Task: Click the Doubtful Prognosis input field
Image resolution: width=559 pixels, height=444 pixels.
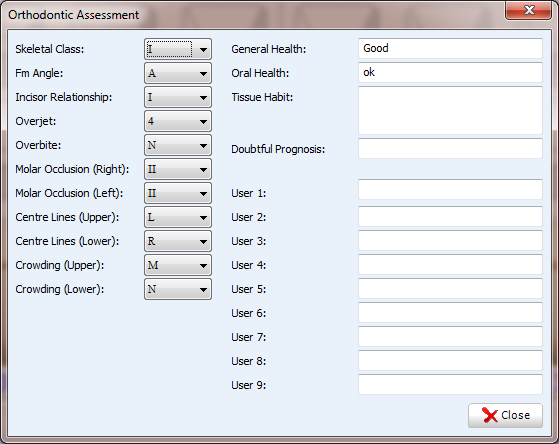Action: coord(450,148)
